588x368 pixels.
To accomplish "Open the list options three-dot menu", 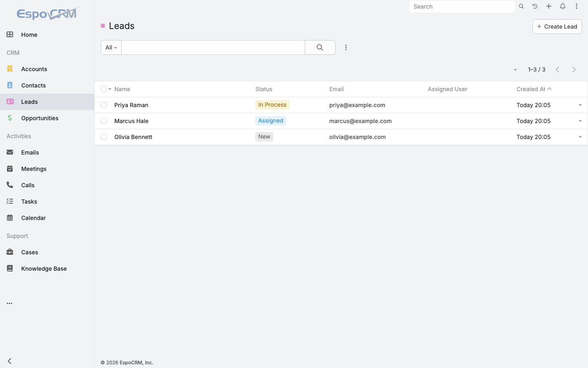I will pyautogui.click(x=346, y=47).
